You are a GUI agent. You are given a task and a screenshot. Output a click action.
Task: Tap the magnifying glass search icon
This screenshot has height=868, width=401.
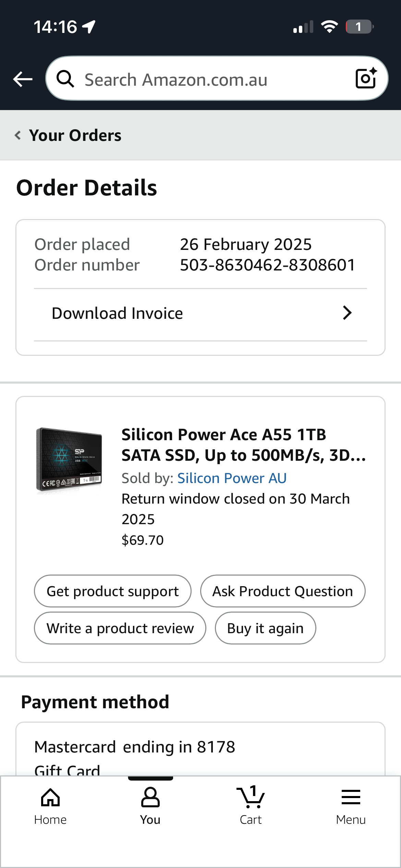click(65, 79)
